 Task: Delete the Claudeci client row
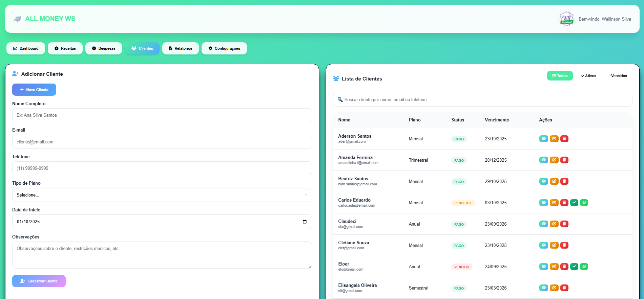pos(564,224)
